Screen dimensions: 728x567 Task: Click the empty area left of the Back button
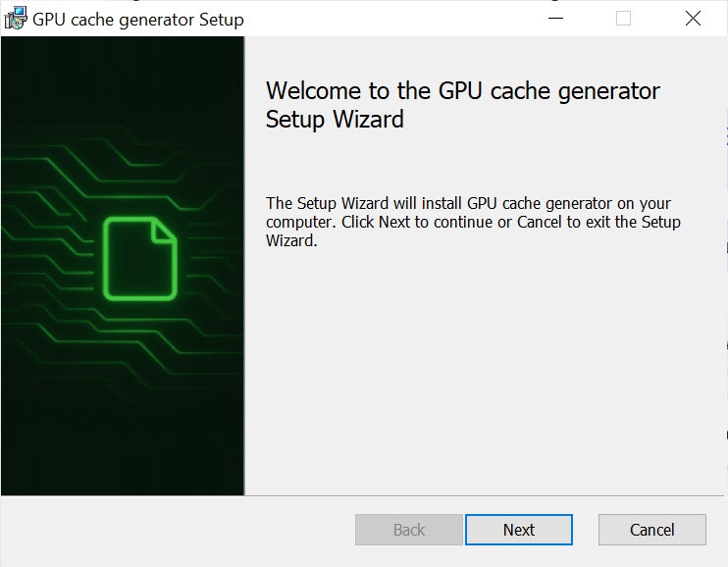click(177, 530)
